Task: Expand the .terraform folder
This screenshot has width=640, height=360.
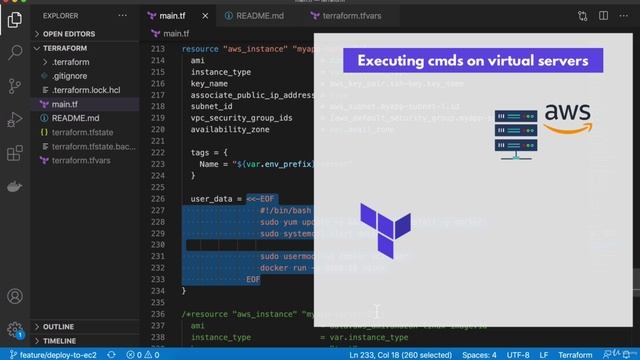Action: [86, 62]
